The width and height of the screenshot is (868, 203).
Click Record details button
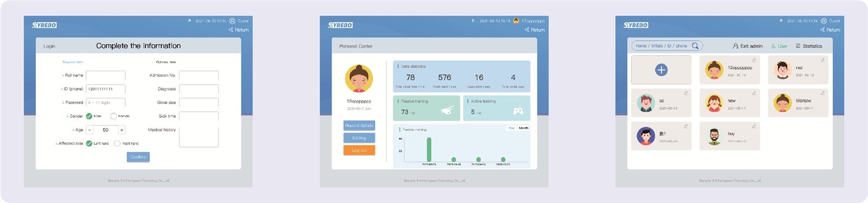coord(359,125)
